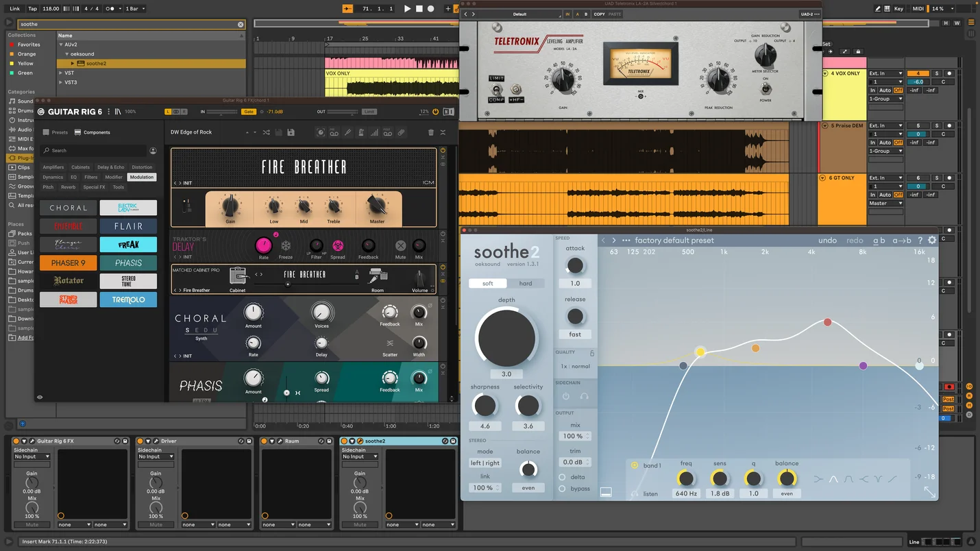Click the soothe2 a→b copy button
Viewport: 980px width, 551px height.
(x=901, y=241)
